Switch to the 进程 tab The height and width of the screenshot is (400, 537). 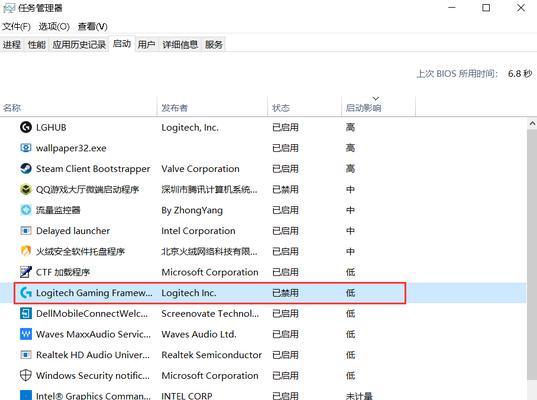click(12, 45)
